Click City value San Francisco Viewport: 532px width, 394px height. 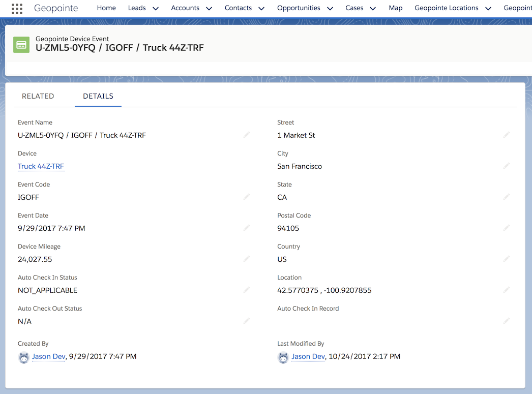(x=300, y=166)
